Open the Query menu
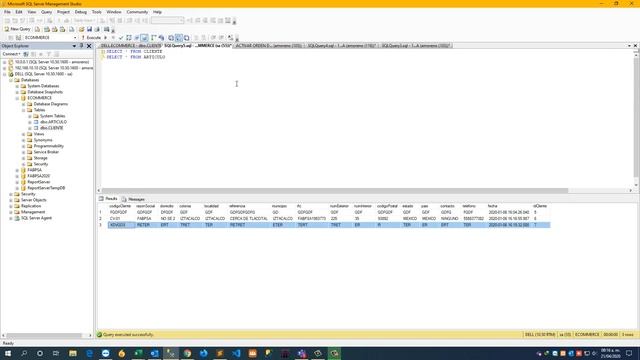 pos(46,12)
